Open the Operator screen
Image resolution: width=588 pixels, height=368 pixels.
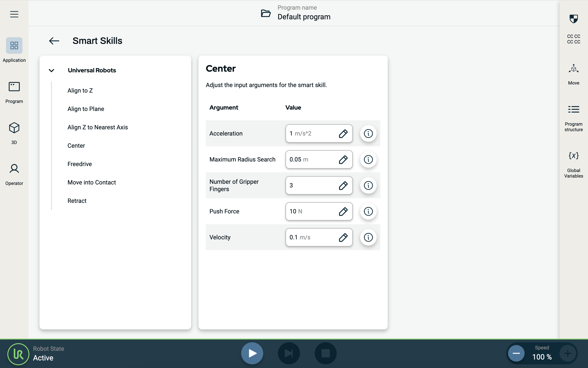[x=14, y=169]
